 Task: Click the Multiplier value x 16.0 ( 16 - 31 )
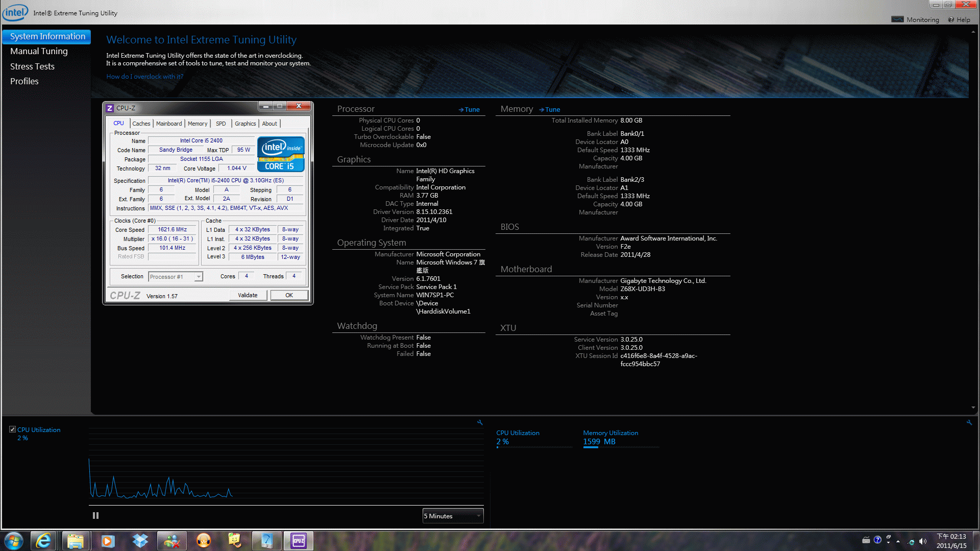[x=173, y=239]
